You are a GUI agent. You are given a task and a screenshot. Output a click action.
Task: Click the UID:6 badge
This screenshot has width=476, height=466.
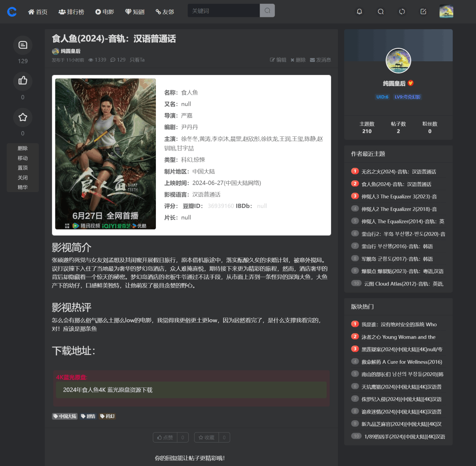[x=382, y=97]
